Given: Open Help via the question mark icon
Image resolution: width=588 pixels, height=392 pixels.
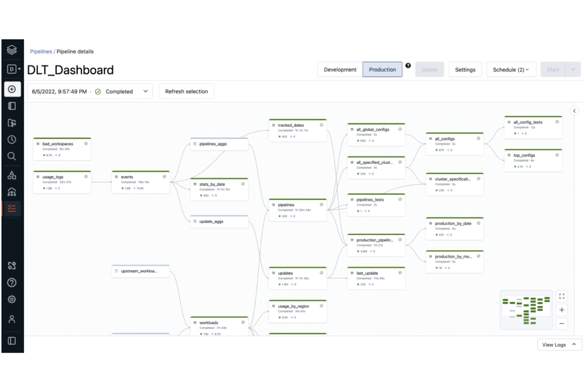Looking at the screenshot, I should pos(12,282).
